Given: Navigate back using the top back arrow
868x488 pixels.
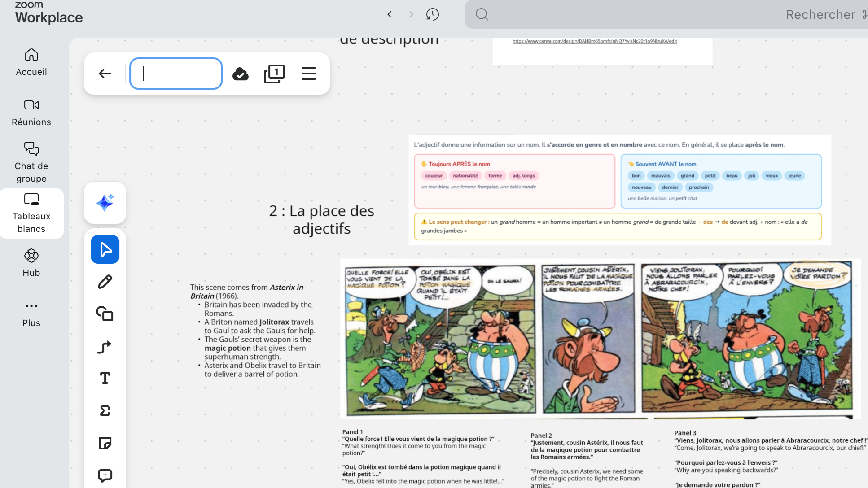Looking at the screenshot, I should point(105,74).
